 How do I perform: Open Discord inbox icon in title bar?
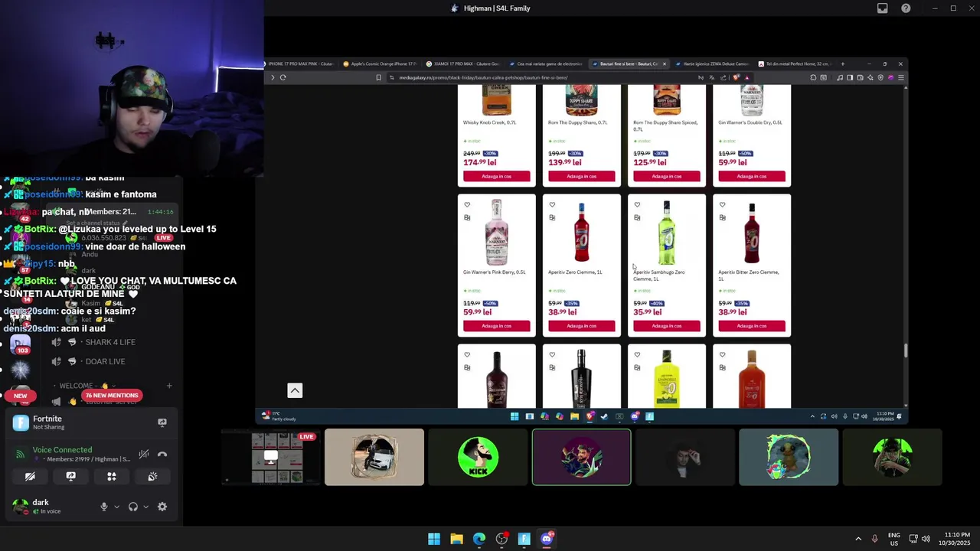click(883, 8)
